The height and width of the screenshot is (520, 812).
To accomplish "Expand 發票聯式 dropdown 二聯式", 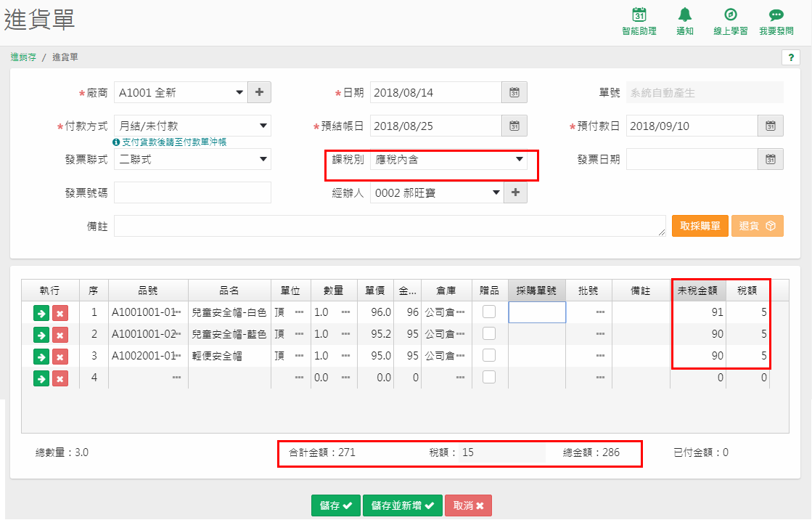I will [263, 158].
